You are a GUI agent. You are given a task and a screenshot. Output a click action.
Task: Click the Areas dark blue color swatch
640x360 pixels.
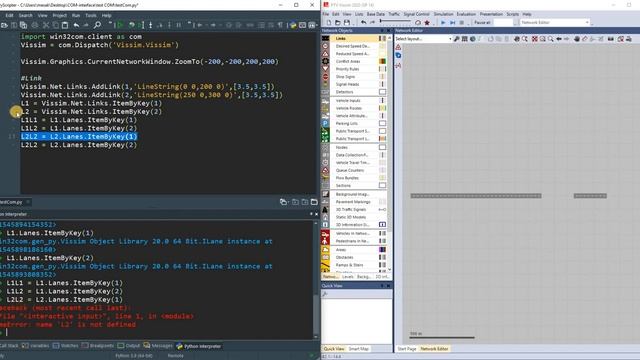382,249
